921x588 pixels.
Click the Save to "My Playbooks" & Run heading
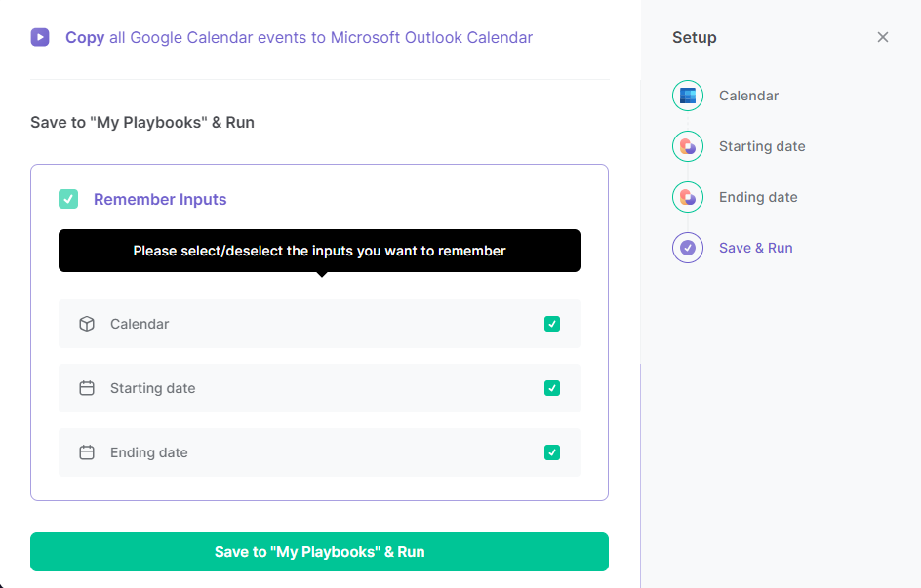(x=142, y=123)
